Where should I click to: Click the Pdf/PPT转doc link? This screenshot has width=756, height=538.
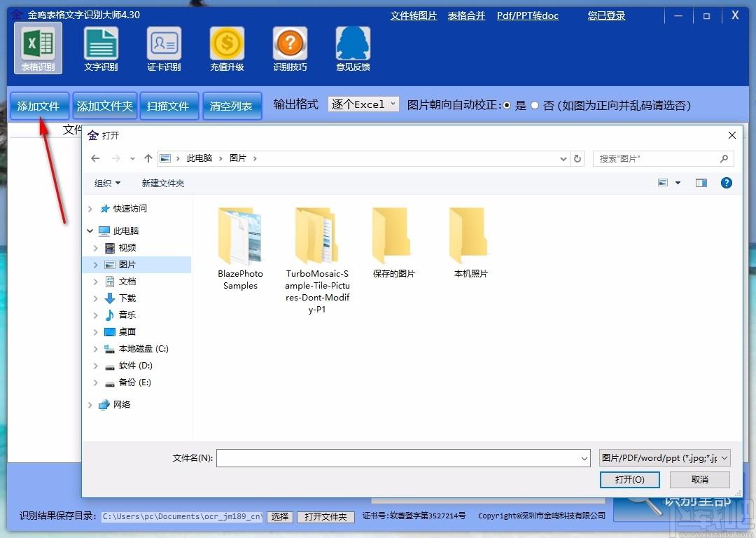tap(528, 16)
